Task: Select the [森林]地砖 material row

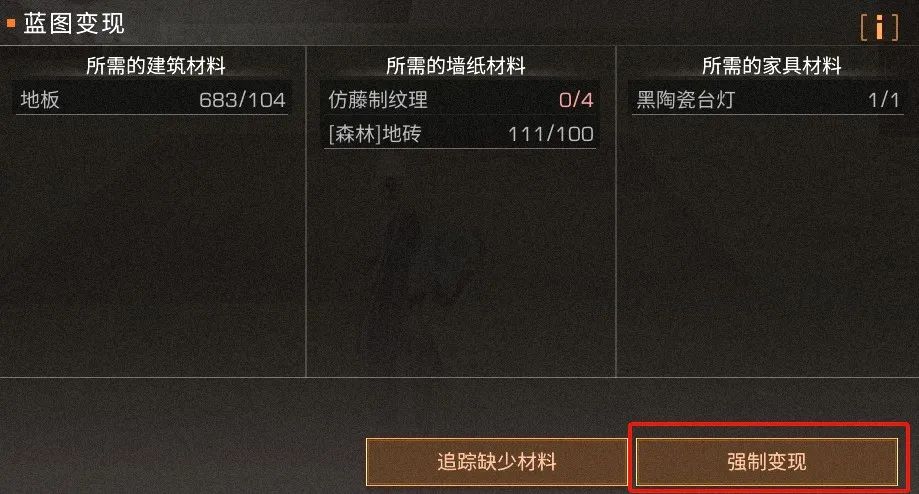Action: pyautogui.click(x=460, y=134)
